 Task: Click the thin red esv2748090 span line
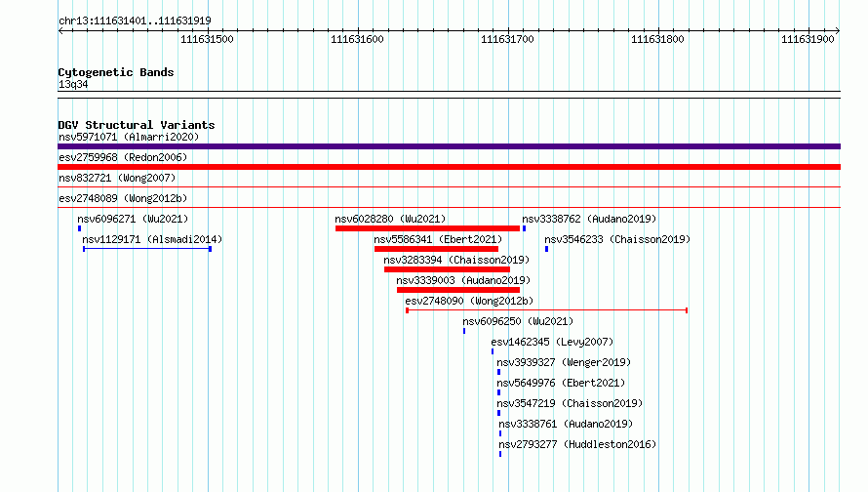click(x=546, y=310)
